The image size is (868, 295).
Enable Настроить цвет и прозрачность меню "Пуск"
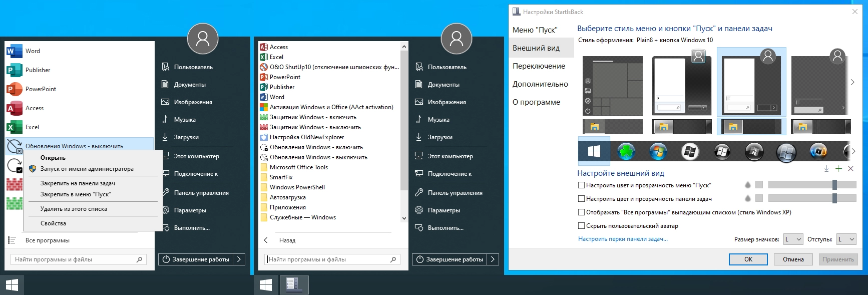[581, 185]
